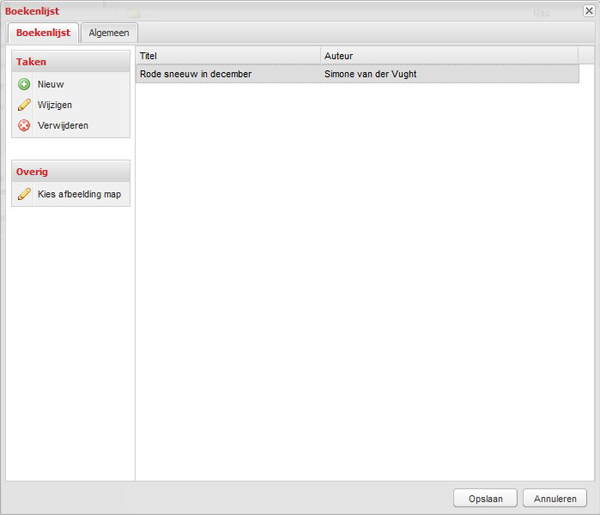Viewport: 600px width, 515px height.
Task: Collapse the Overig panel header
Action: pos(71,172)
